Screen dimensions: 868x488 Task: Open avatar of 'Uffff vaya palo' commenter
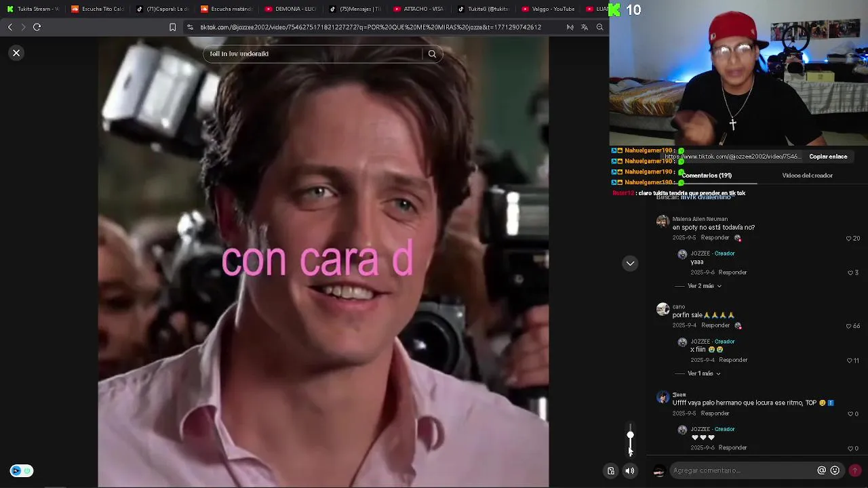coord(663,397)
